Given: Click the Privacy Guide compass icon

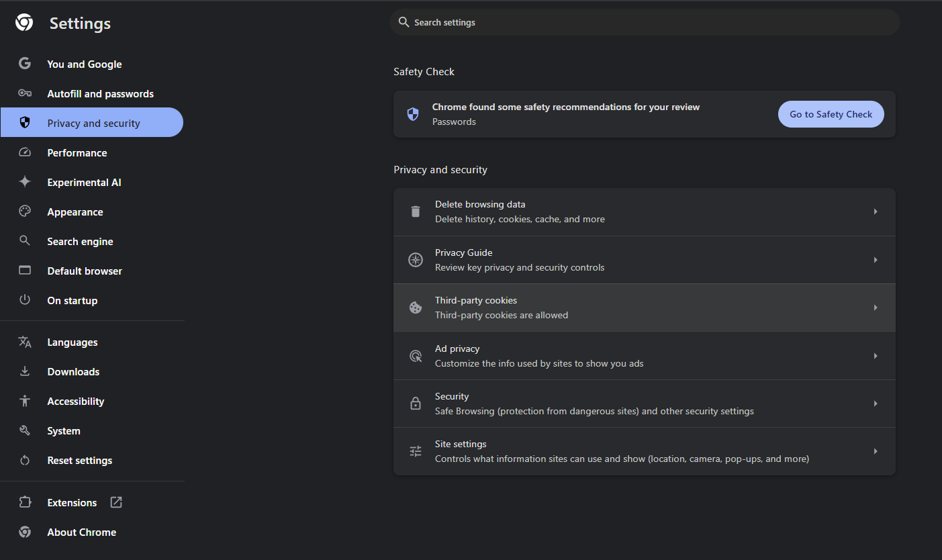Looking at the screenshot, I should point(415,259).
